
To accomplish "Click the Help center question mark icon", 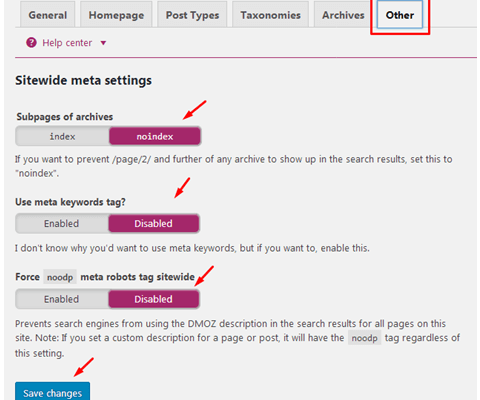I will point(31,43).
